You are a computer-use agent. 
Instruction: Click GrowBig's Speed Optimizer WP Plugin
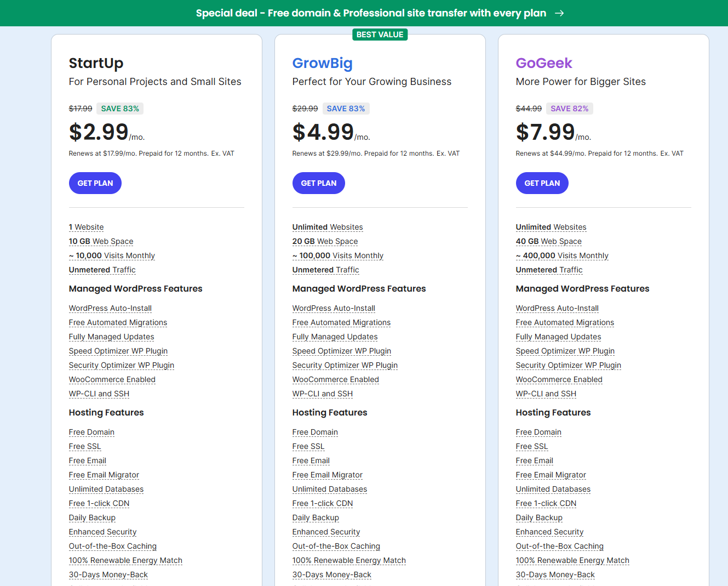pos(341,351)
